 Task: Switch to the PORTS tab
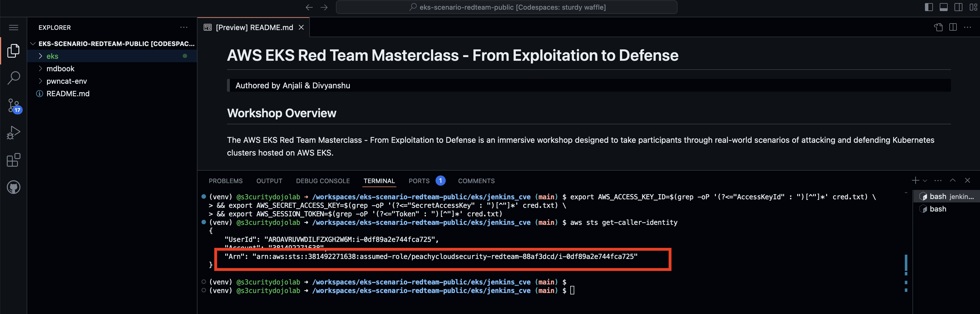click(x=419, y=181)
